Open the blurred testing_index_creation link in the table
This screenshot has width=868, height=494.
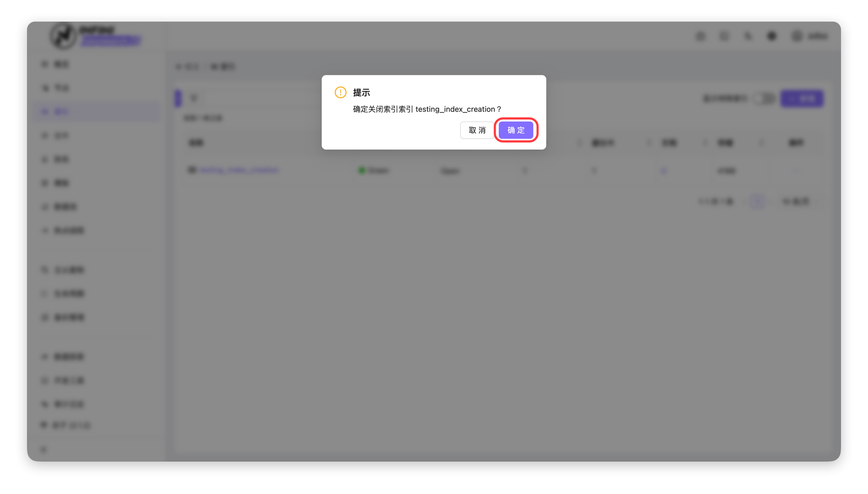click(239, 170)
